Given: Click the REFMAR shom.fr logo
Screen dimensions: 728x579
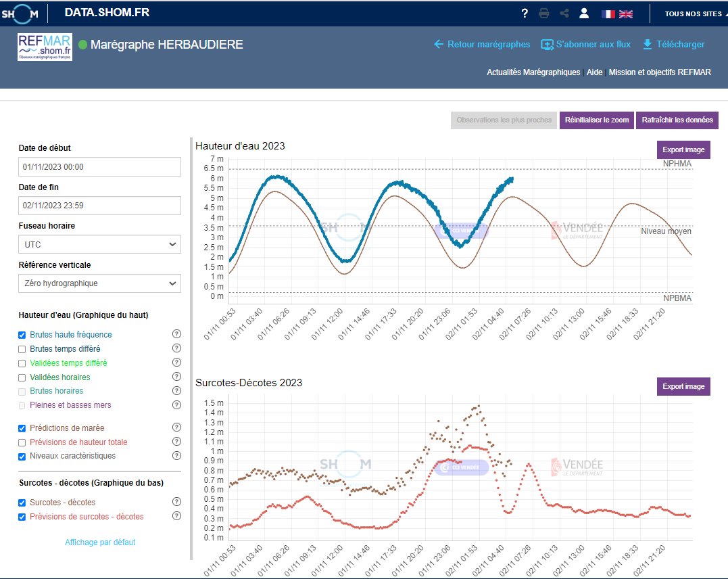Looking at the screenshot, I should click(x=45, y=47).
